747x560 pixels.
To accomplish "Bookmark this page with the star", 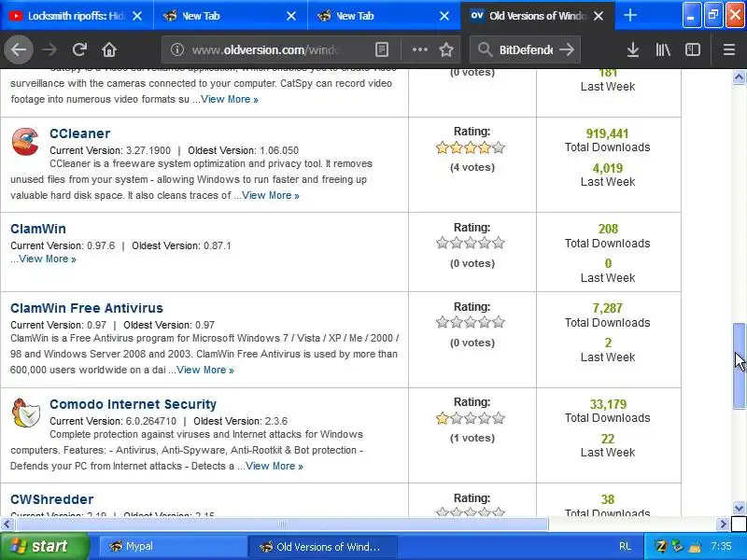I will point(446,49).
